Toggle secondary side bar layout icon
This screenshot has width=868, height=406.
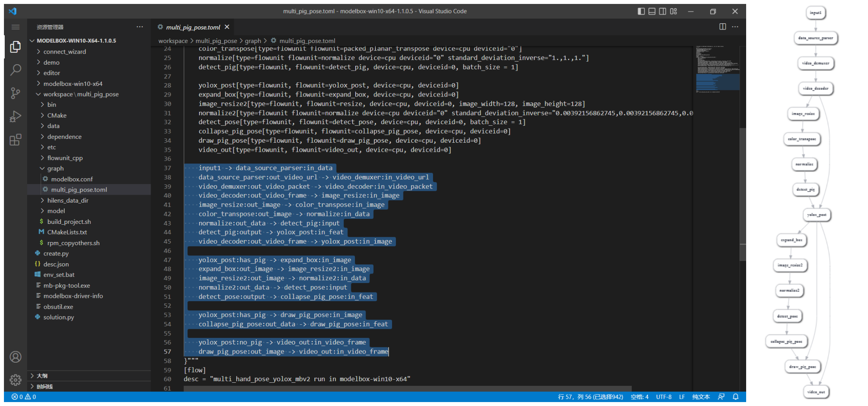[663, 11]
